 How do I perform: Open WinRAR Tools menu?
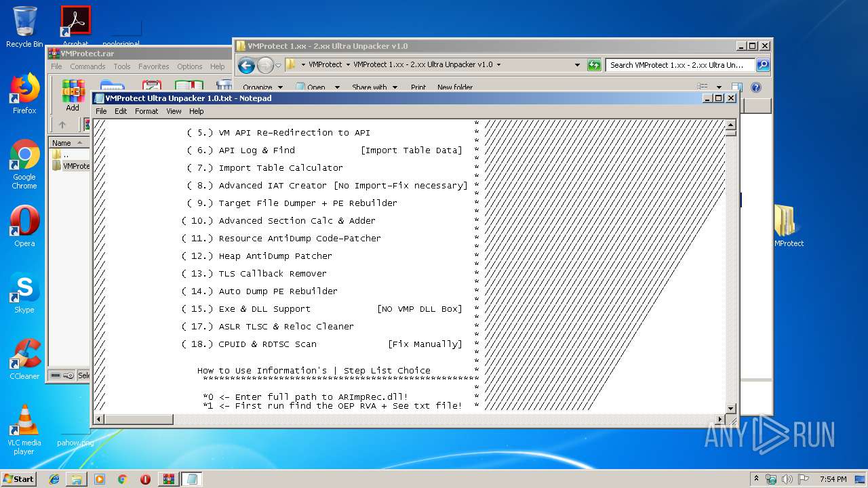[x=122, y=66]
